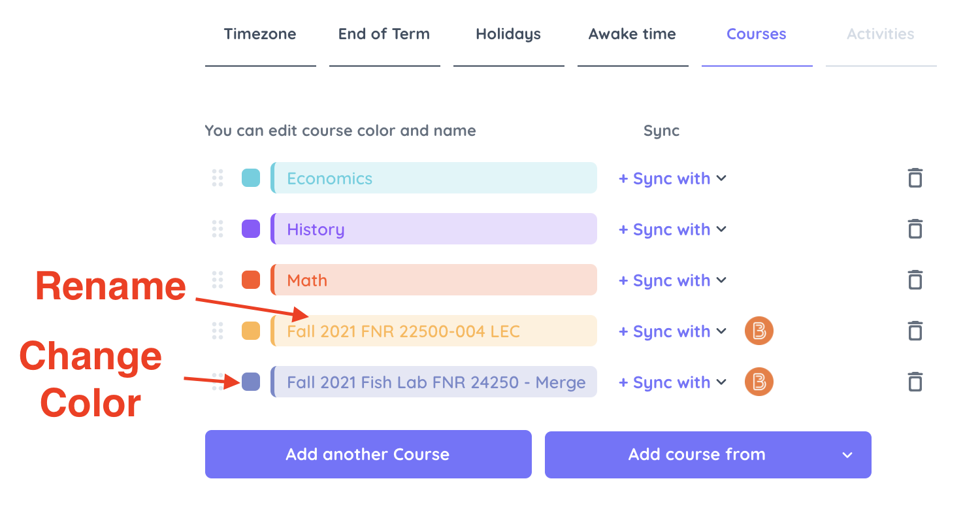Delete the Economics course with trash icon
The image size is (980, 515).
(915, 178)
